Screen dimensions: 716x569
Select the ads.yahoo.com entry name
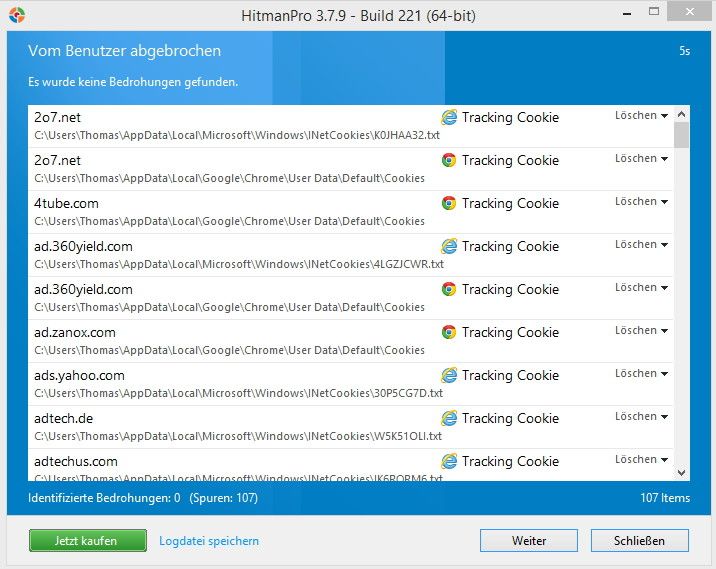tap(79, 375)
